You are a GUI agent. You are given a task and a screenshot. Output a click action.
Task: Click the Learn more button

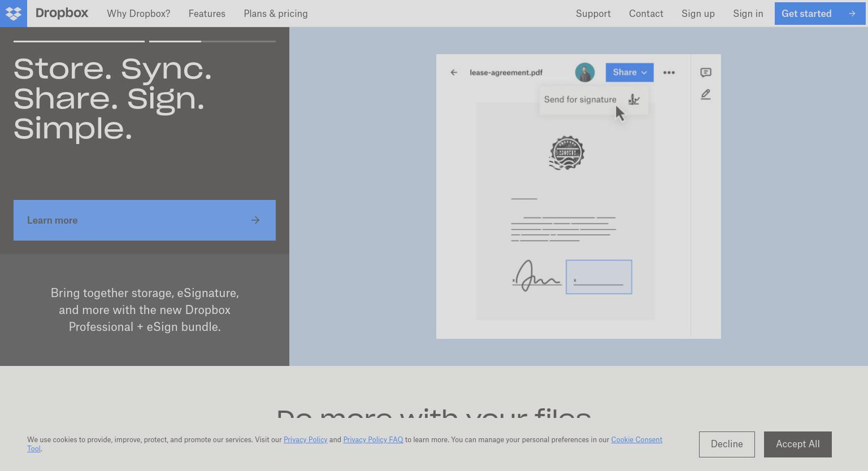145,220
